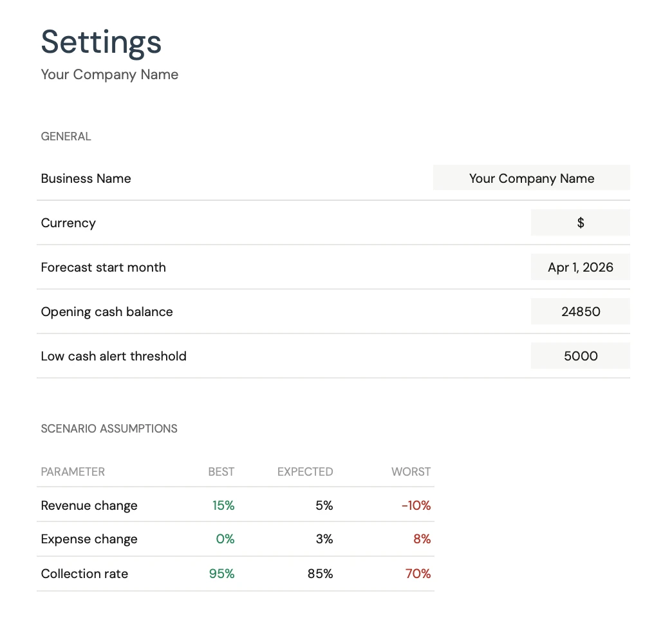672x627 pixels.
Task: Click the Settings page title
Action: [101, 42]
